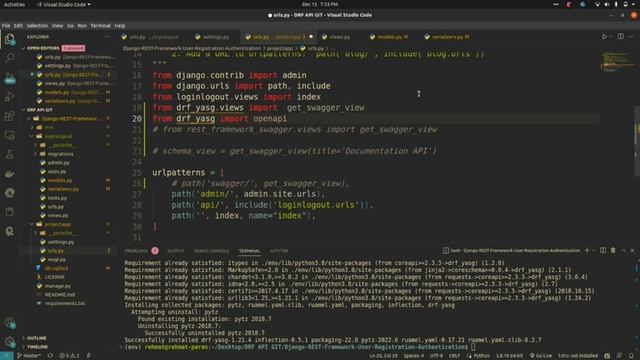Open launch profile dropdown next to plus
This screenshot has width=640, height=360.
coord(593,251)
